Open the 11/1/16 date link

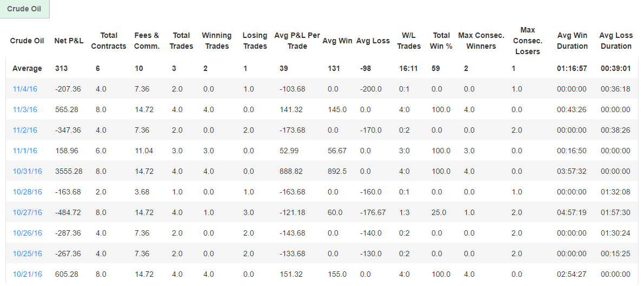click(x=25, y=151)
